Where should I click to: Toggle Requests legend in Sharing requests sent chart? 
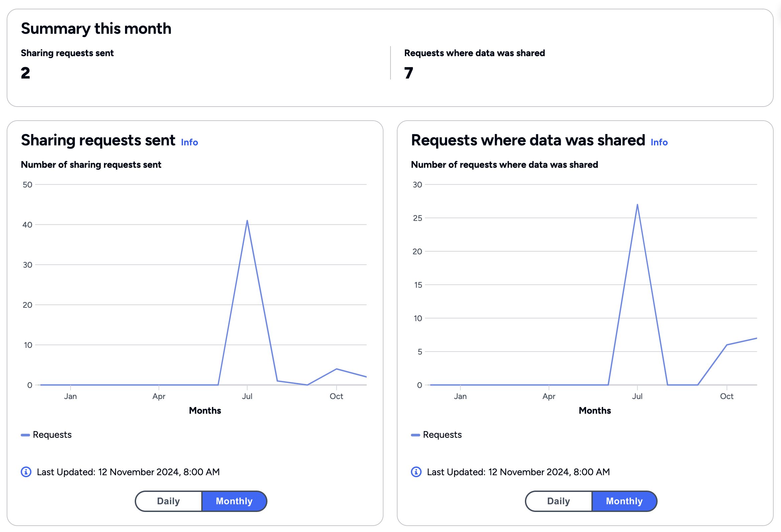coord(46,435)
